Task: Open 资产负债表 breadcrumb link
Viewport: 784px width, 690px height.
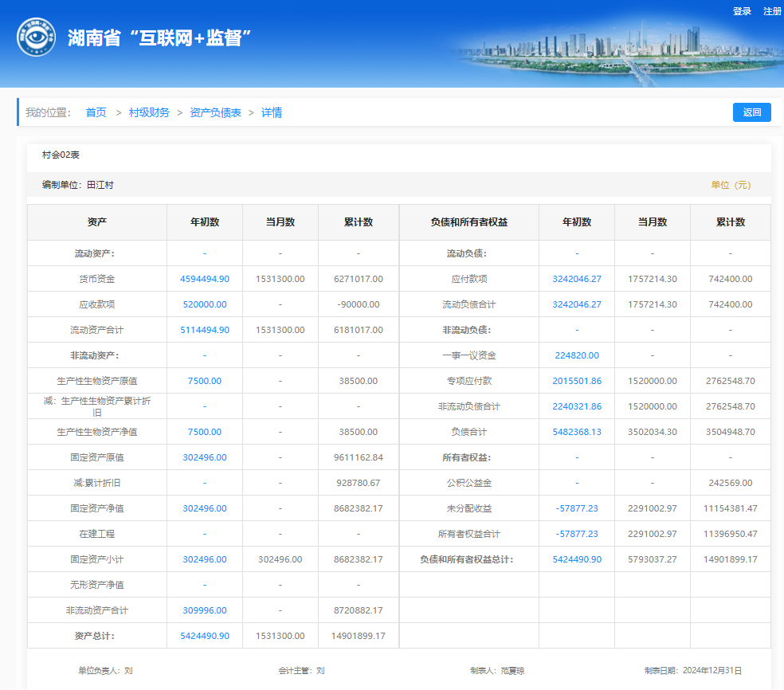Action: click(215, 112)
